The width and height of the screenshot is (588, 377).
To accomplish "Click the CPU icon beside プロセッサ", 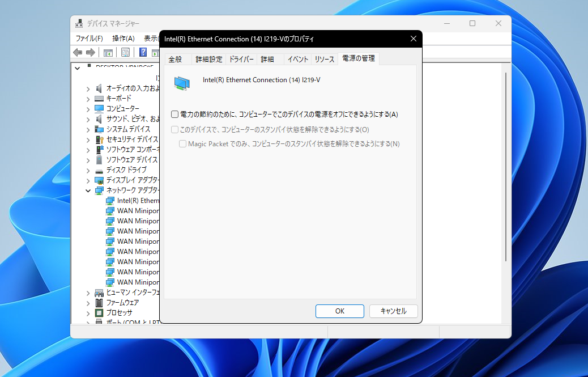I will tap(99, 313).
